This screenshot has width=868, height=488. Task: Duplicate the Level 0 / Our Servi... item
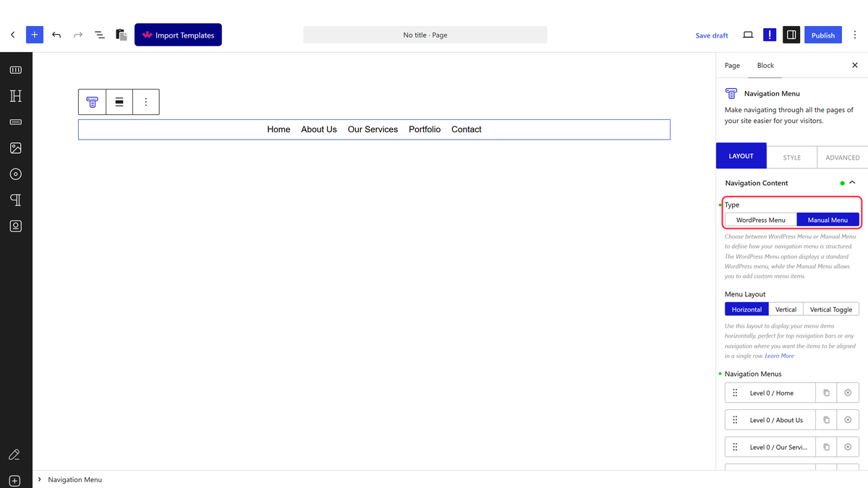827,447
